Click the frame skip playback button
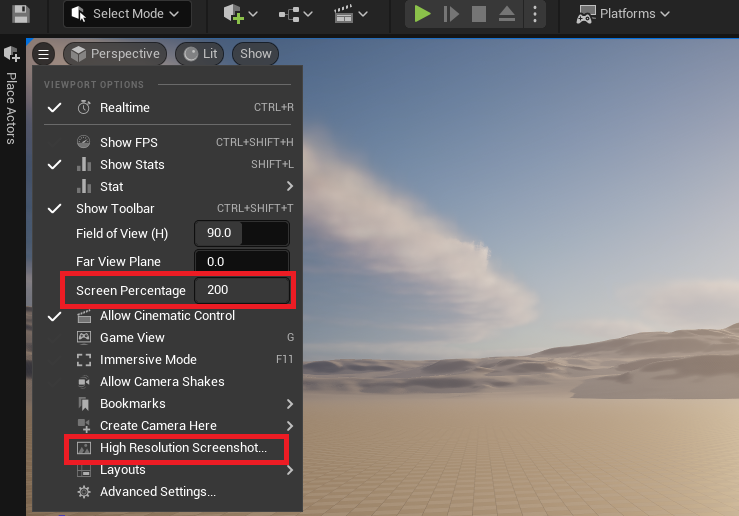Image resolution: width=739 pixels, height=516 pixels. (x=451, y=14)
